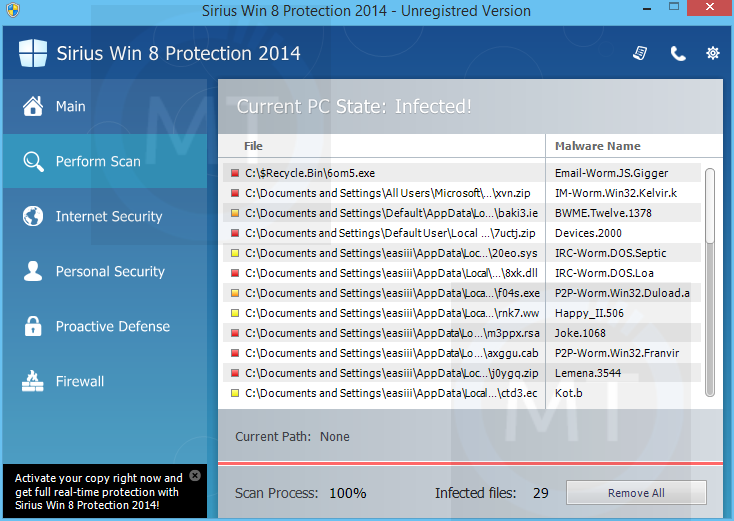This screenshot has height=521, width=734.
Task: Click malware name Devices.2000
Action: [588, 233]
